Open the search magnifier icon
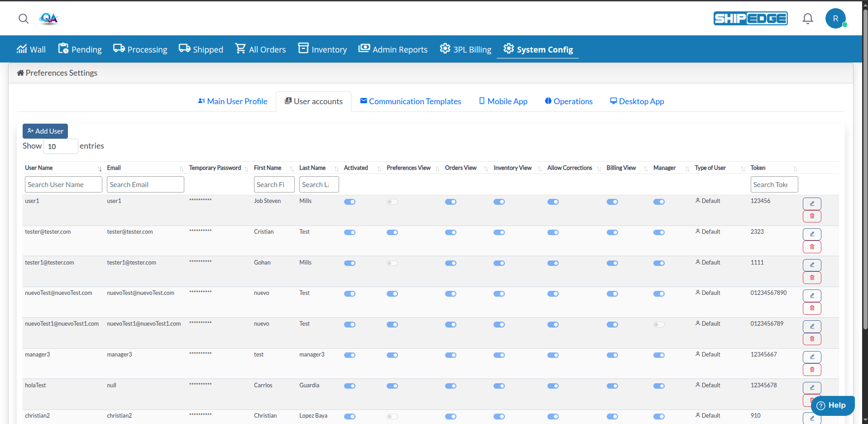Viewport: 868px width, 424px height. tap(23, 19)
